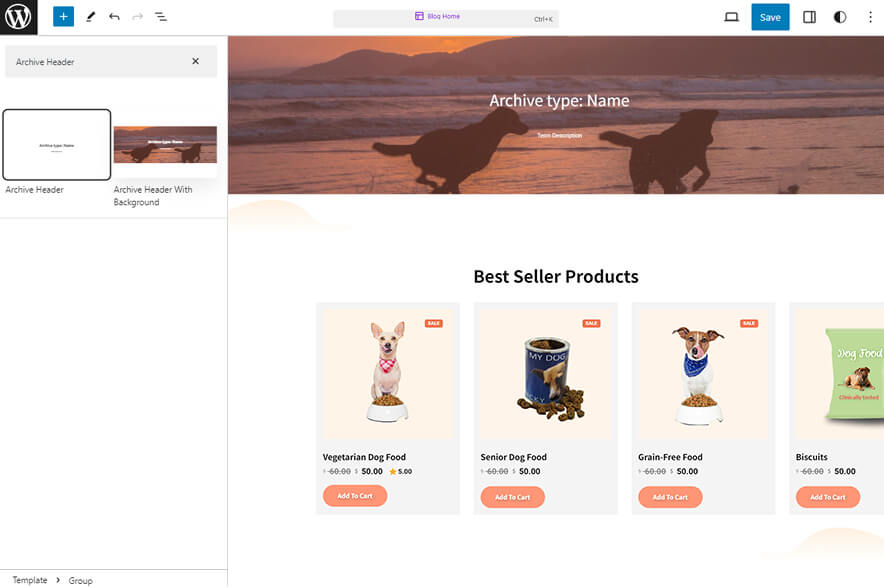884x588 pixels.
Task: Open the Styles half-circle icon
Action: coord(839,16)
